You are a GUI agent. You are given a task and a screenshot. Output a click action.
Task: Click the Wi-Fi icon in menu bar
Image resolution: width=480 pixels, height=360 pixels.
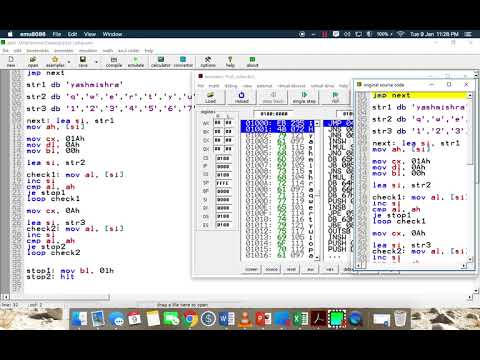(x=401, y=34)
